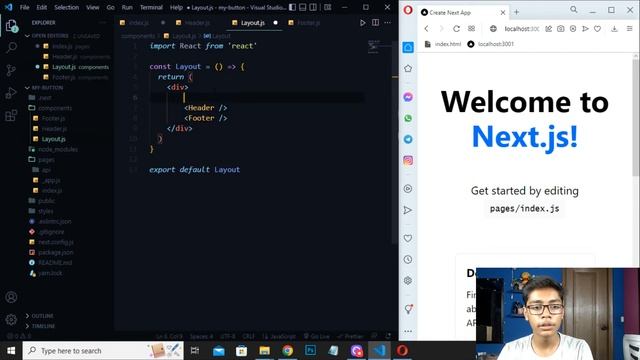Open Opera sidebar bookmarks heart

(x=408, y=238)
